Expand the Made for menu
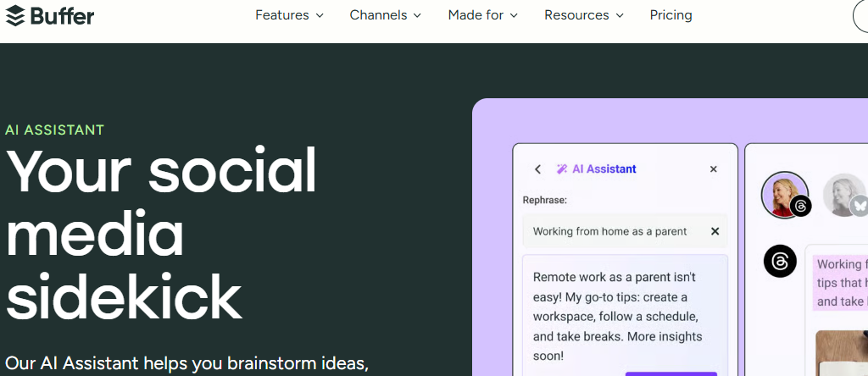The image size is (868, 376). click(x=482, y=15)
